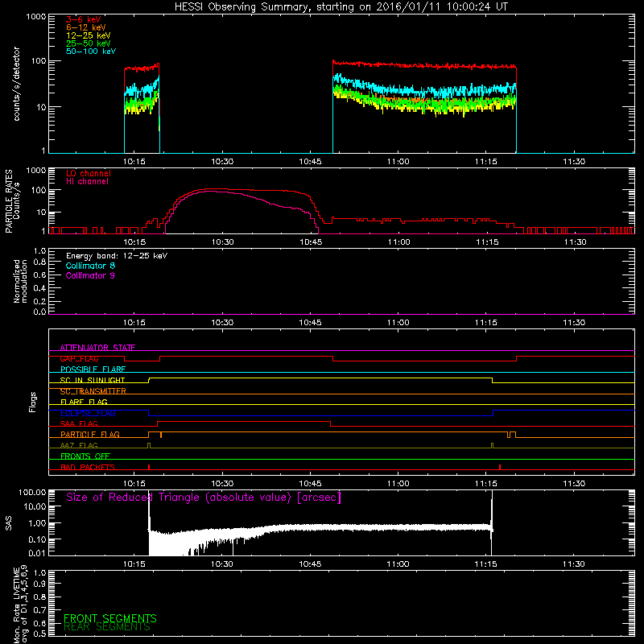Select the HI channel legend label
Image resolution: width=644 pixels, height=644 pixels.
(x=87, y=182)
